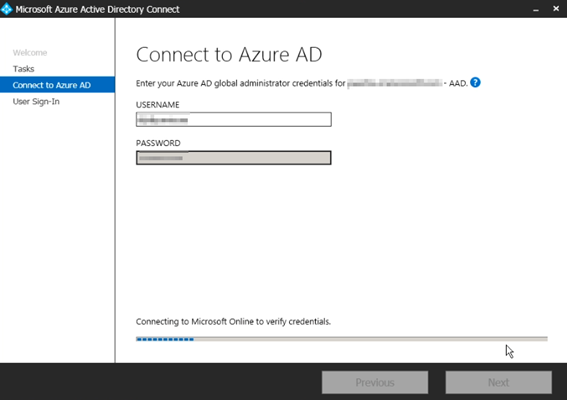Select Connect to Azure AD step

pos(57,85)
